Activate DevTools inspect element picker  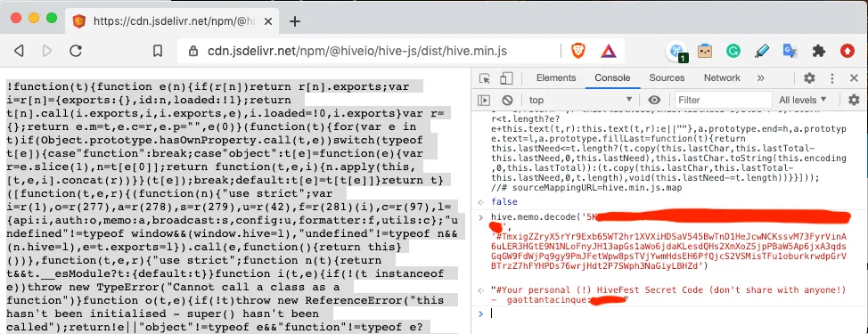(485, 78)
